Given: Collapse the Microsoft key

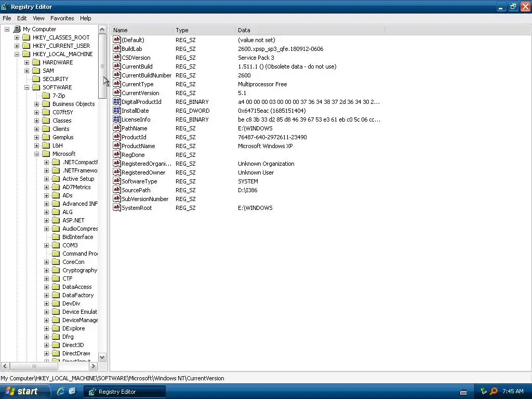Looking at the screenshot, I should tap(36, 154).
